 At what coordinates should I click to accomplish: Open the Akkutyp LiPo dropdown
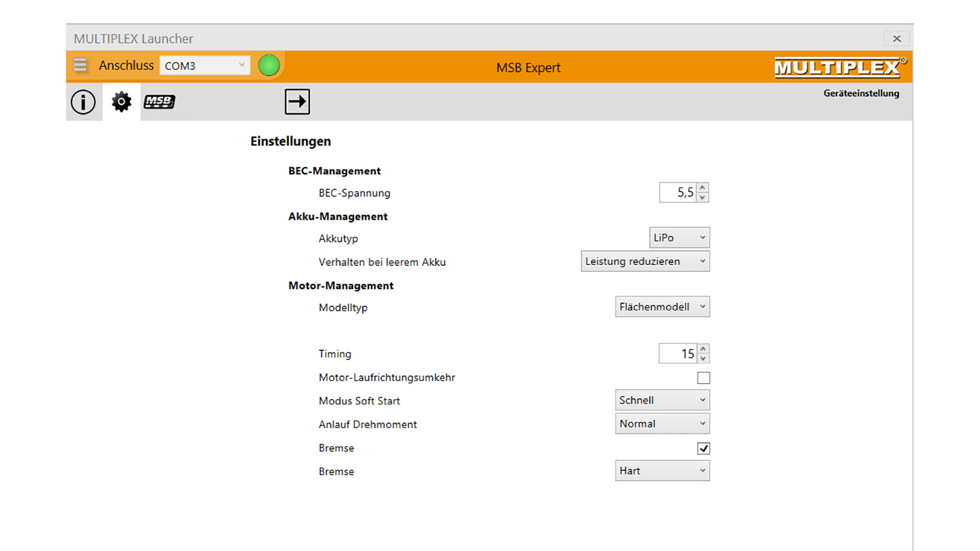tap(679, 238)
